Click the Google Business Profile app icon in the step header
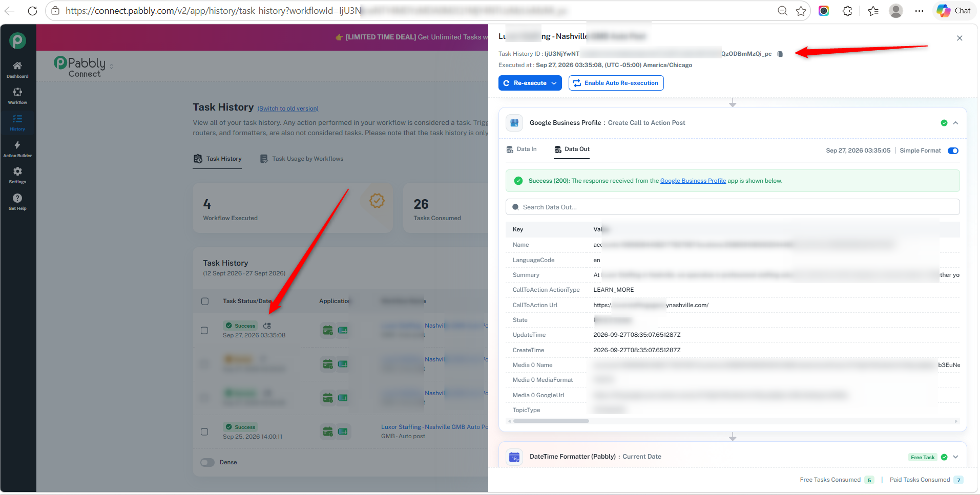The height and width of the screenshot is (495, 980). (x=514, y=123)
